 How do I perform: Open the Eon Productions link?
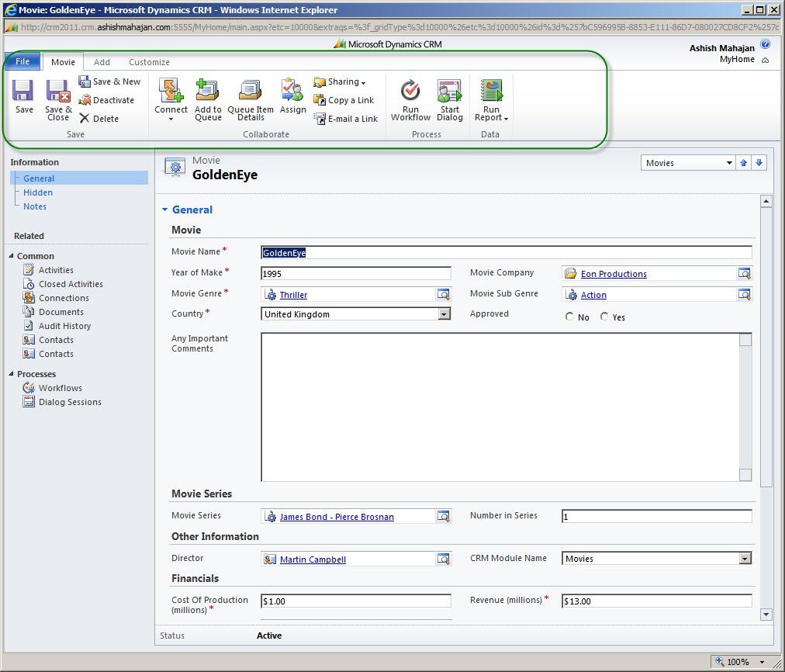(614, 274)
